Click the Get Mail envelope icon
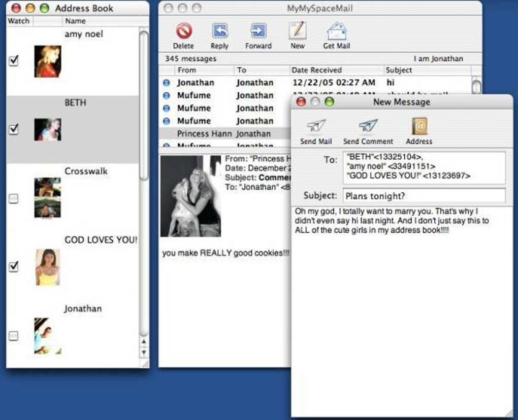Screen dimensions: 518x420 pos(337,31)
